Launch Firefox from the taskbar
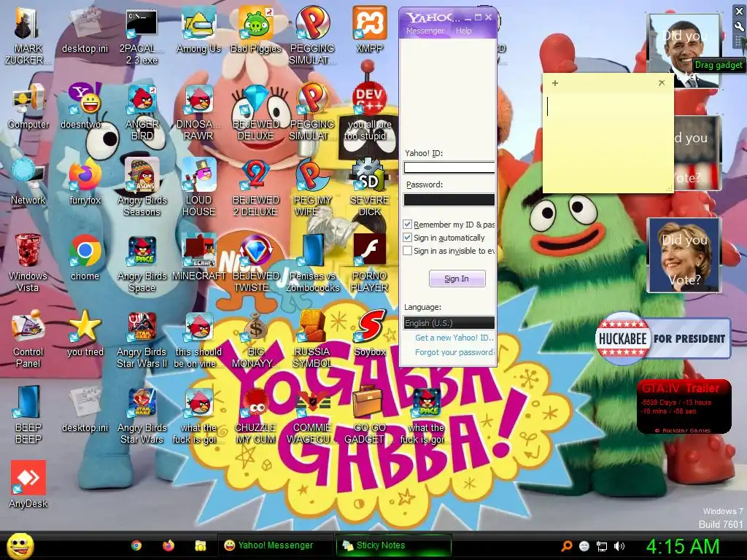747x560 pixels. [169, 545]
